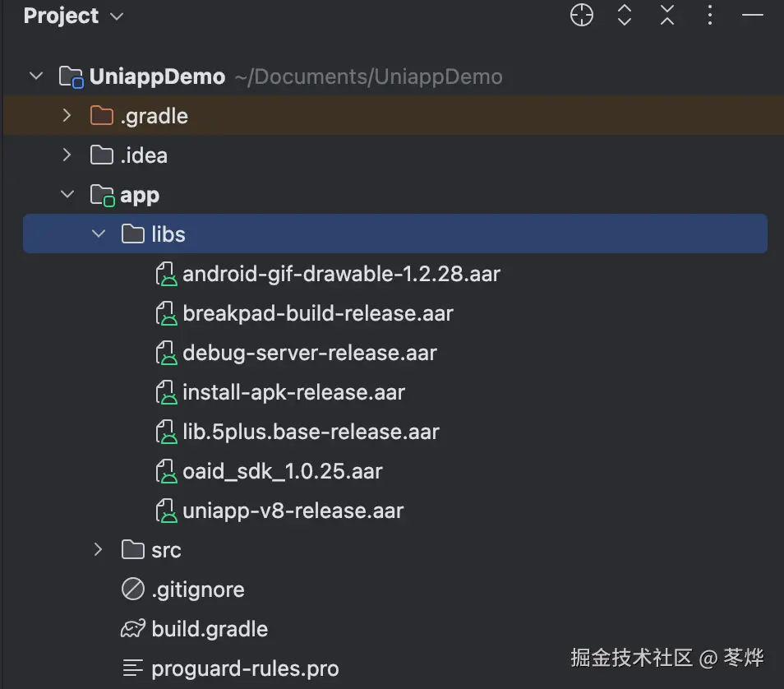This screenshot has height=689, width=784.
Task: Open the Project panel options menu
Action: point(710,16)
